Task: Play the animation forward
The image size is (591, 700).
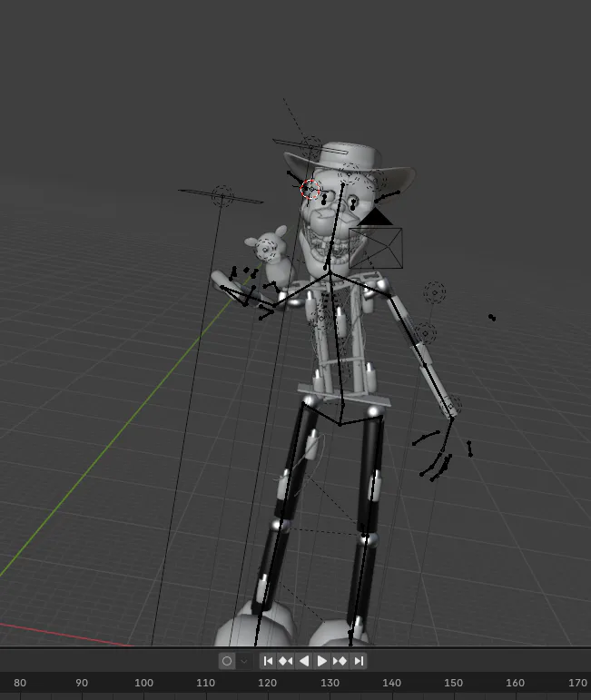Action: click(x=322, y=661)
